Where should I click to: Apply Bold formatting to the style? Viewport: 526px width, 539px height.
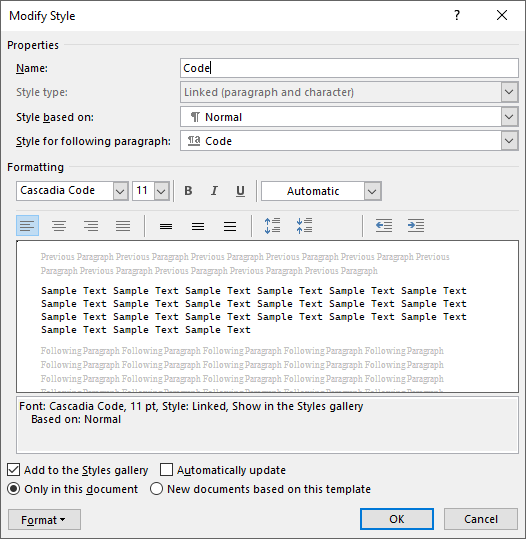188,191
